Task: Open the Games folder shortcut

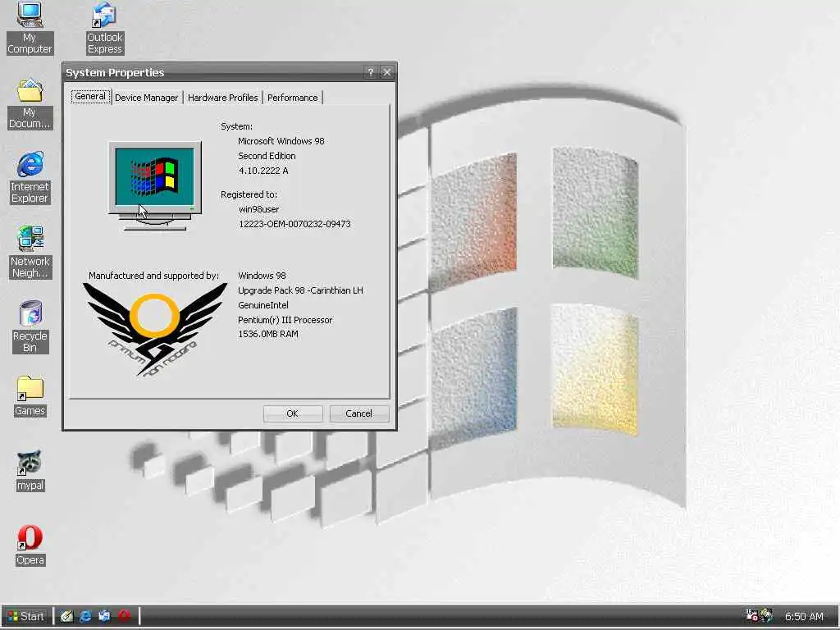Action: (30, 396)
